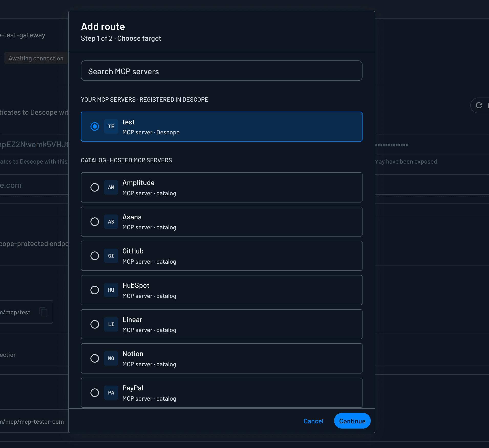
Task: Select the Amplitude radio button
Action: 95,187
